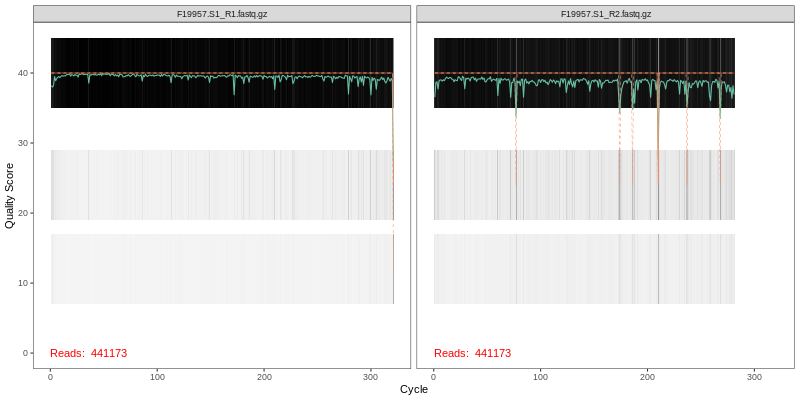Click the 10 tick on the y-axis
The height and width of the screenshot is (400, 800).
pyautogui.click(x=21, y=283)
